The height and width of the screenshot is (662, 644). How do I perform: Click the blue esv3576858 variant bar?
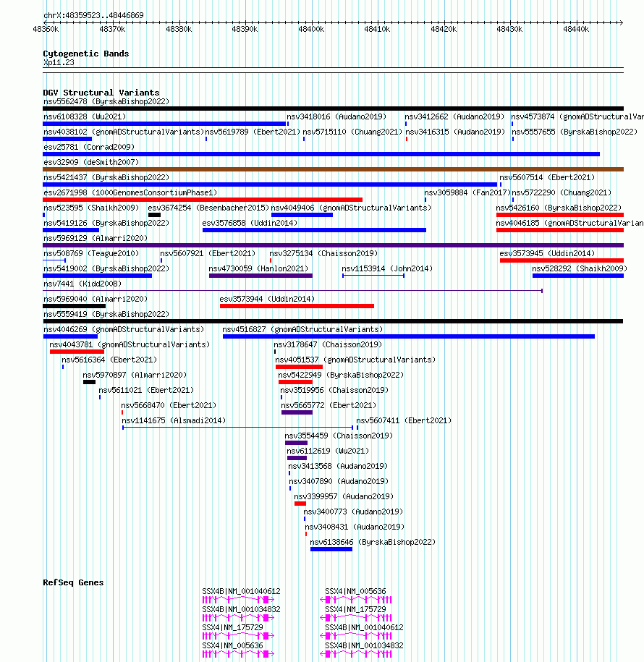[x=314, y=230]
